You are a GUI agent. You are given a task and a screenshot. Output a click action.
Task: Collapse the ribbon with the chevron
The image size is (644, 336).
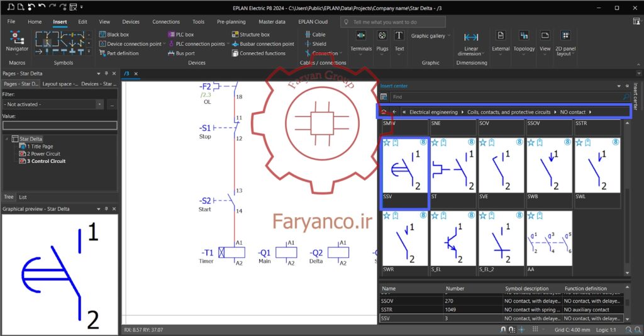coord(638,64)
